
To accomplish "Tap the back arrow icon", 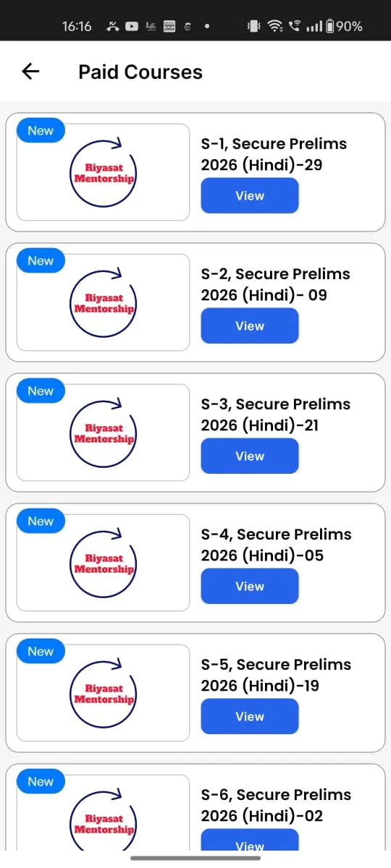I will point(30,72).
